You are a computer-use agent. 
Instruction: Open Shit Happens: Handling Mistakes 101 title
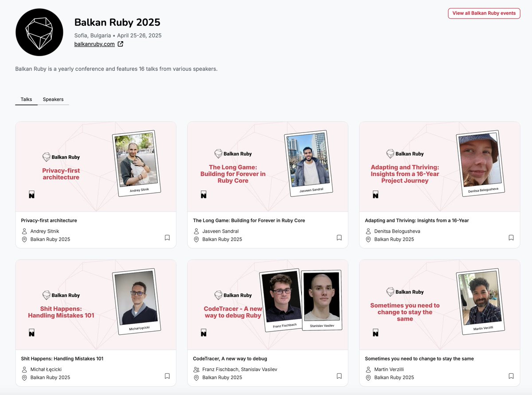(62, 359)
